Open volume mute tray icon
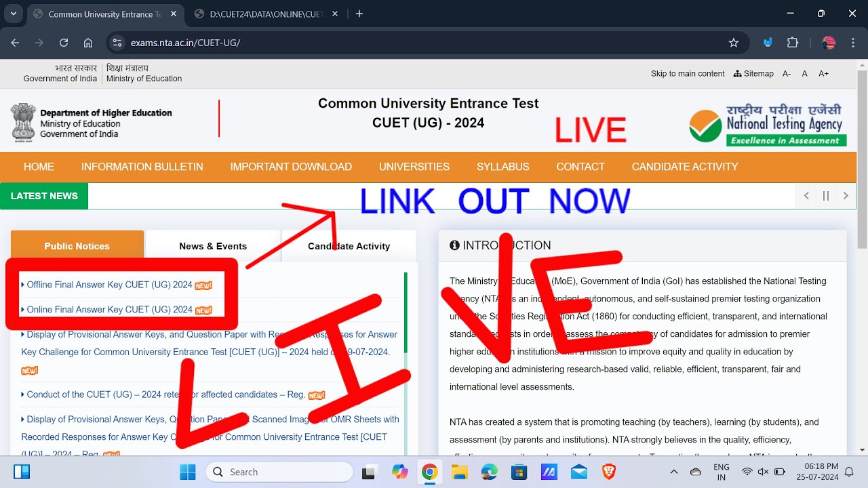This screenshot has height=488, width=868. (x=763, y=472)
